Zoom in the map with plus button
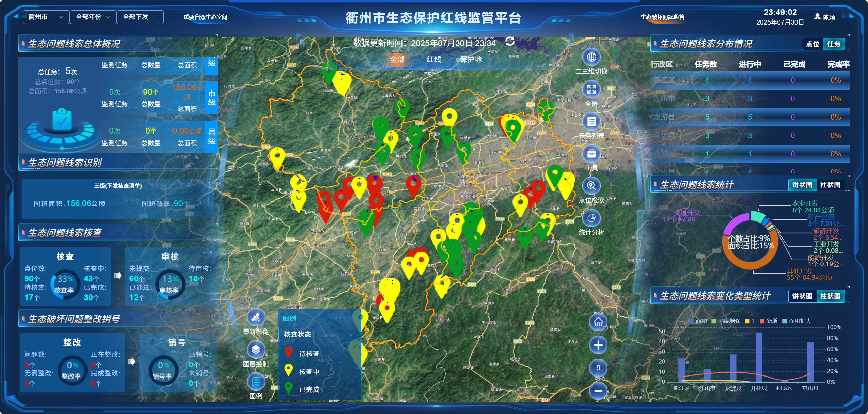 click(x=598, y=345)
